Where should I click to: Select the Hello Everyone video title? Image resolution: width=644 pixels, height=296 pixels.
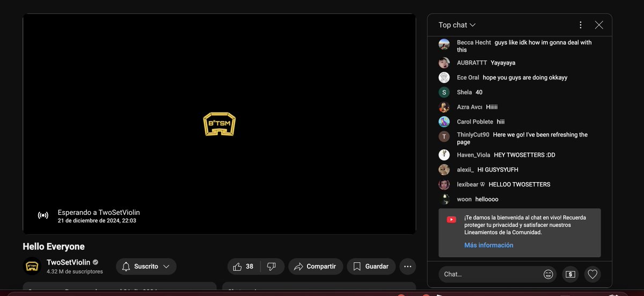point(54,247)
